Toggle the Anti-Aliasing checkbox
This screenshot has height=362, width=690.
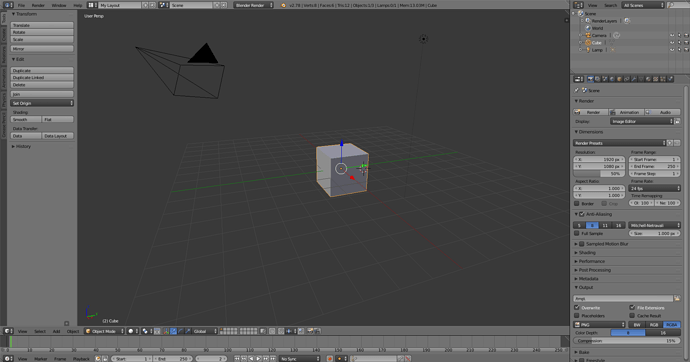pos(582,214)
